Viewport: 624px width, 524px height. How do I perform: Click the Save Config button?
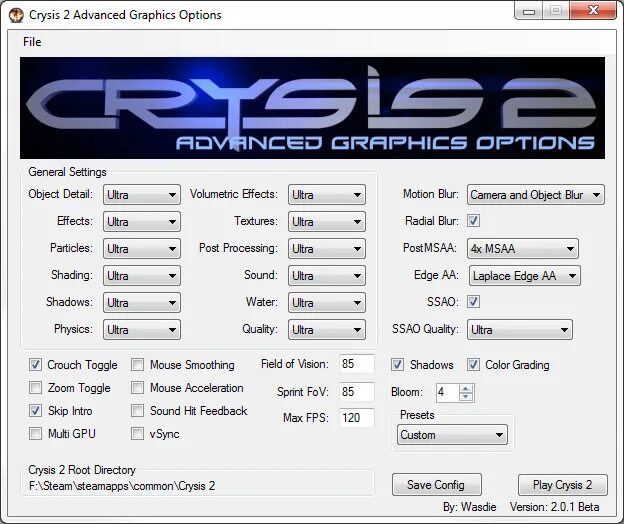[x=437, y=485]
